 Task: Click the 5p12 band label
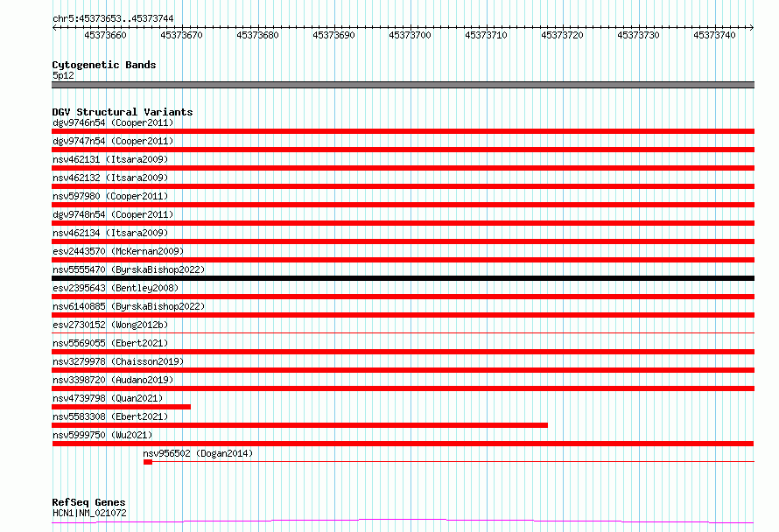coord(63,75)
